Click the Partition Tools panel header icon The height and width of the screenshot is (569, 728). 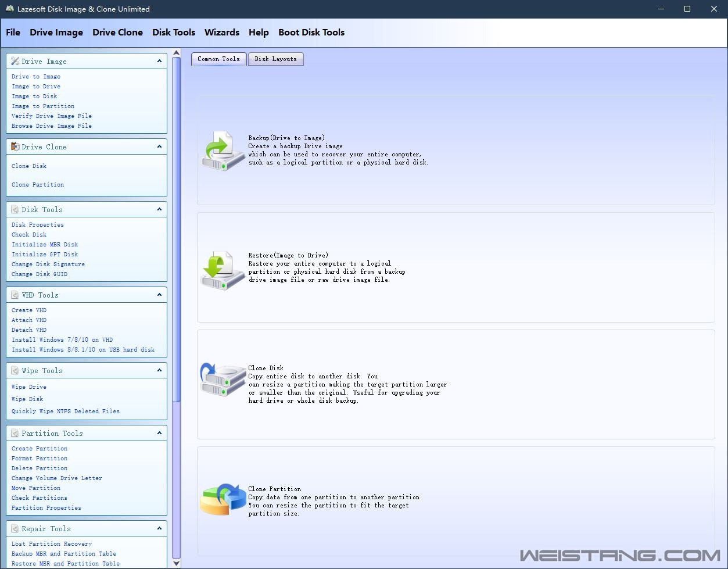15,433
